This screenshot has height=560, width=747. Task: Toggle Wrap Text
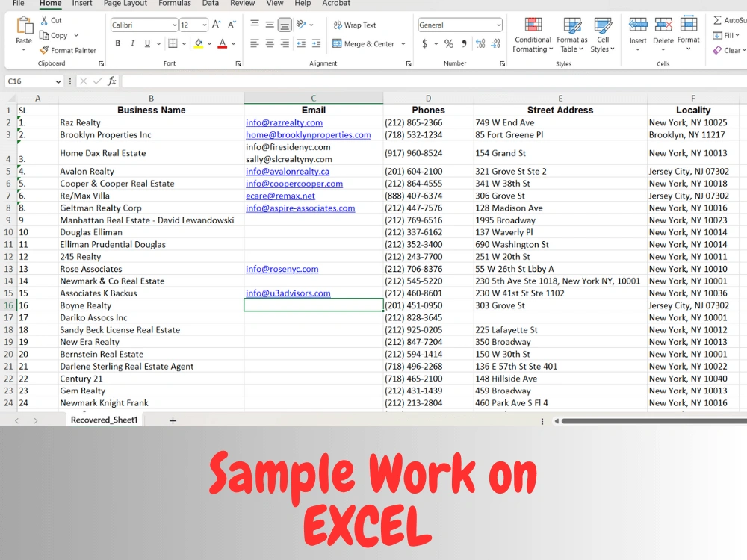click(x=354, y=25)
